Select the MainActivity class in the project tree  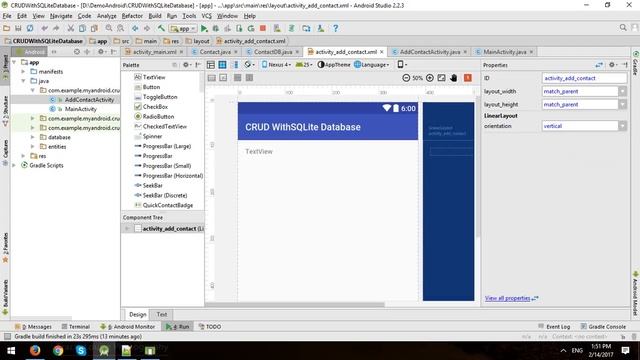80,109
